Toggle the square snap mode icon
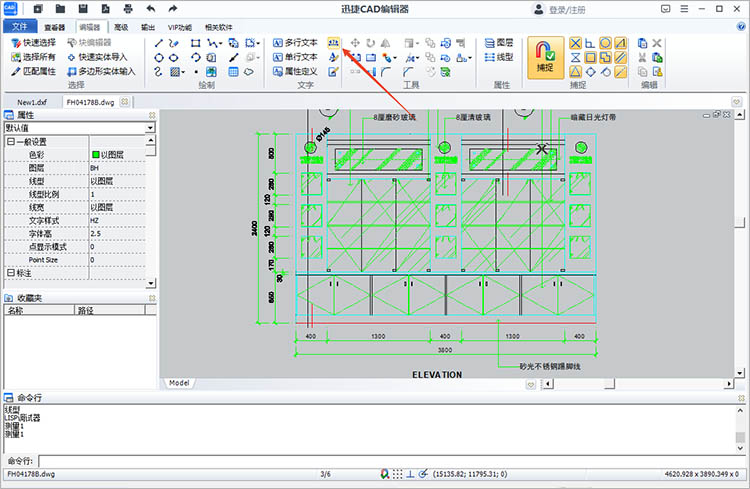 [590, 57]
